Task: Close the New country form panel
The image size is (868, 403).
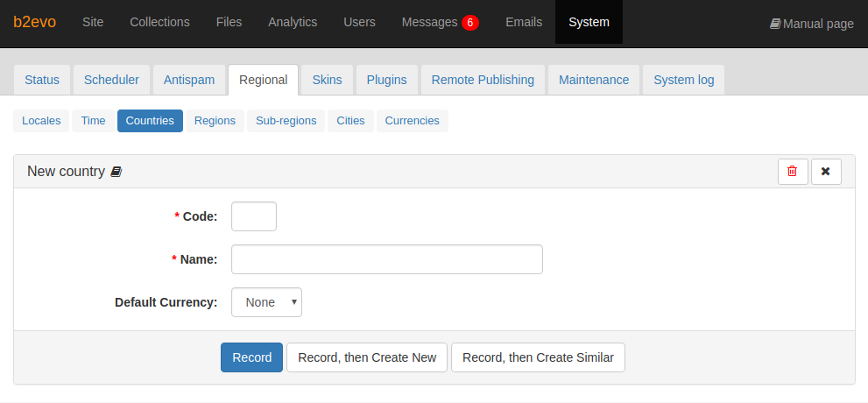Action: [825, 172]
